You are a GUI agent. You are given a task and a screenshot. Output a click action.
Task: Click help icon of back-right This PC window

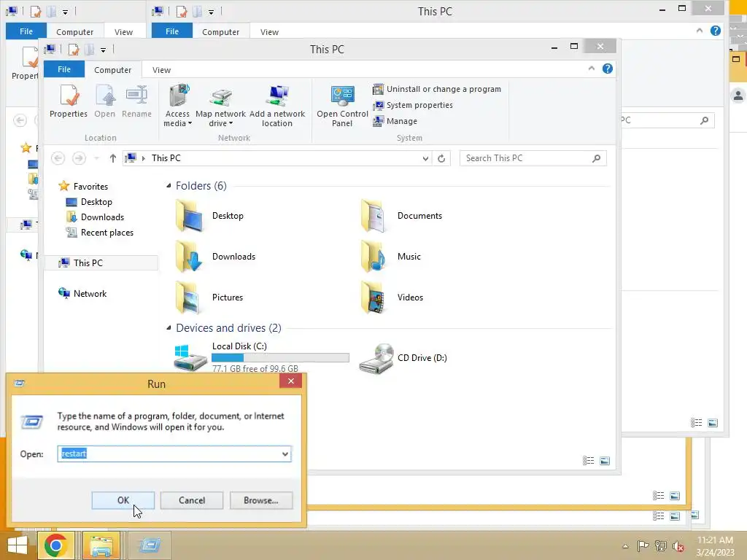[x=715, y=31]
